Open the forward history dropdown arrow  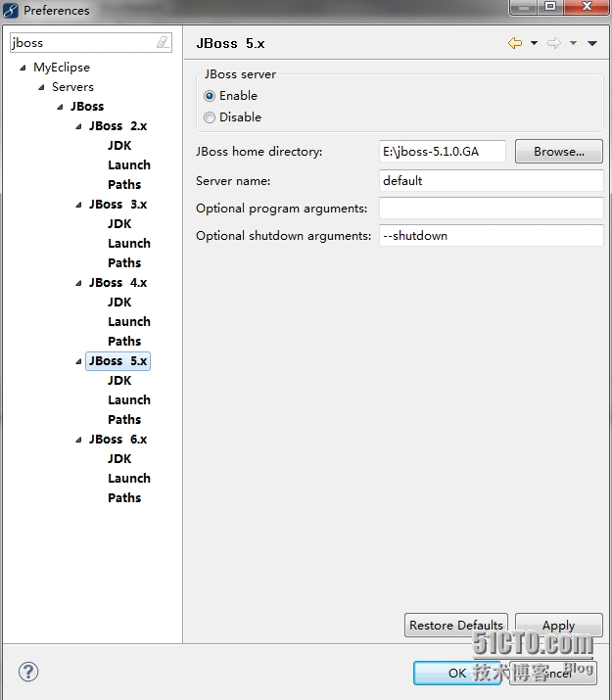(x=573, y=43)
